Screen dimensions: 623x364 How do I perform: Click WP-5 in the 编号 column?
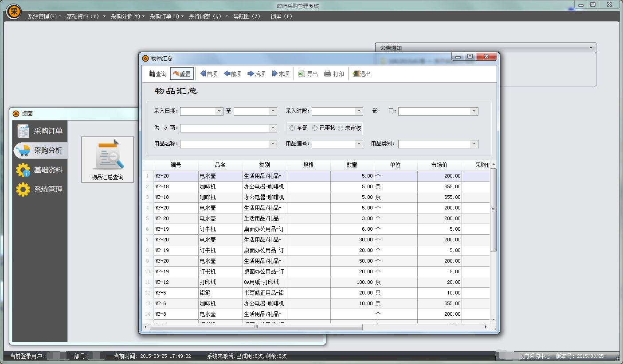(x=176, y=293)
